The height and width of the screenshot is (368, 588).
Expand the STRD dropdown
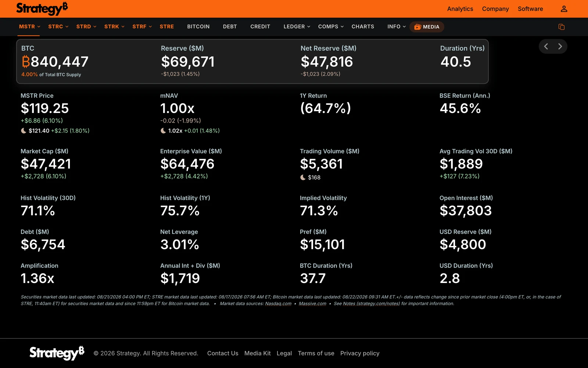(86, 27)
